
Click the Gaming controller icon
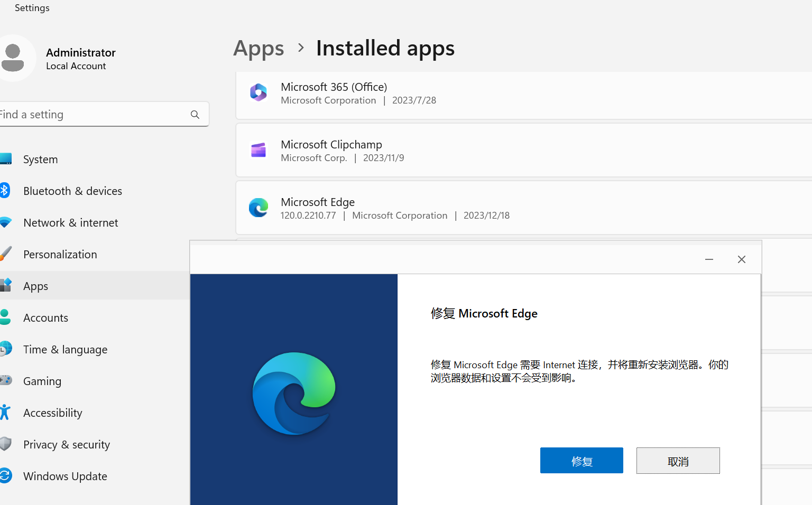click(x=6, y=380)
